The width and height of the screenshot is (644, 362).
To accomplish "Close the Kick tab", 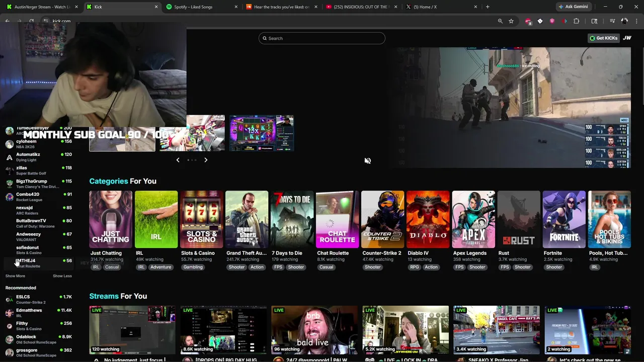I will (156, 7).
